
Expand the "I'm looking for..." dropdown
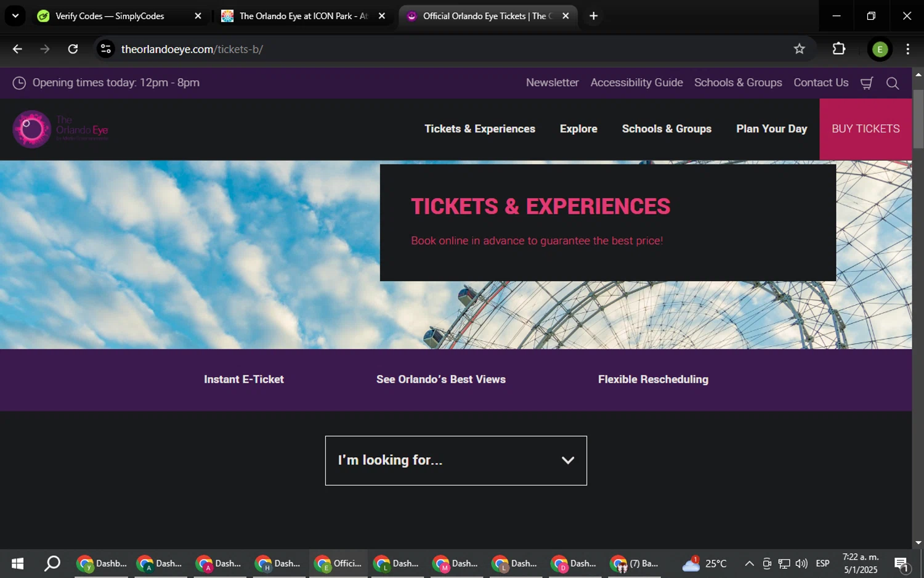456,460
